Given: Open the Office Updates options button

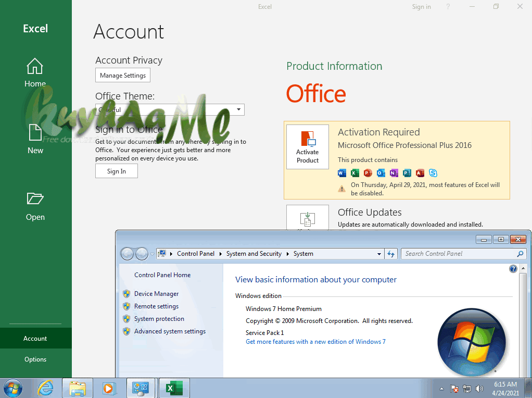Looking at the screenshot, I should 308,217.
